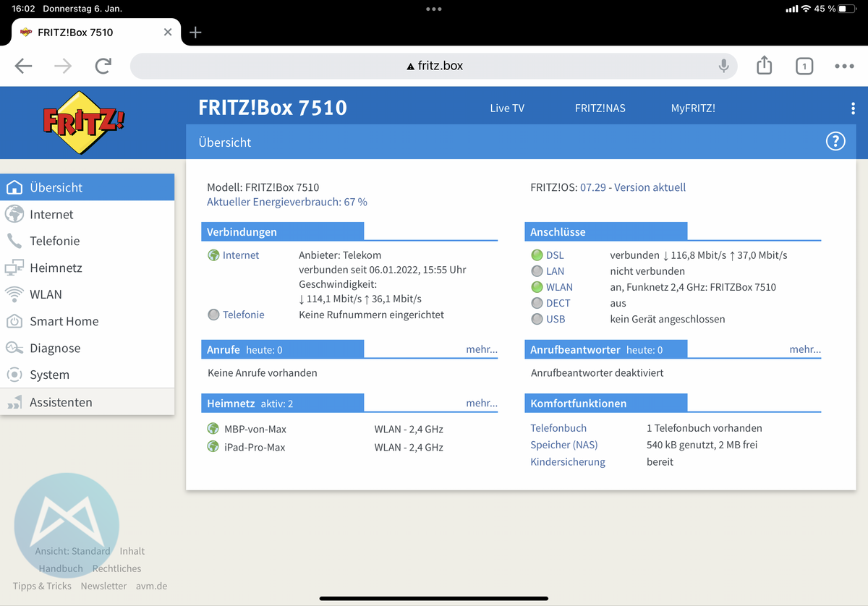Tap the fritz.box address bar
This screenshot has height=606, width=868.
pyautogui.click(x=434, y=66)
